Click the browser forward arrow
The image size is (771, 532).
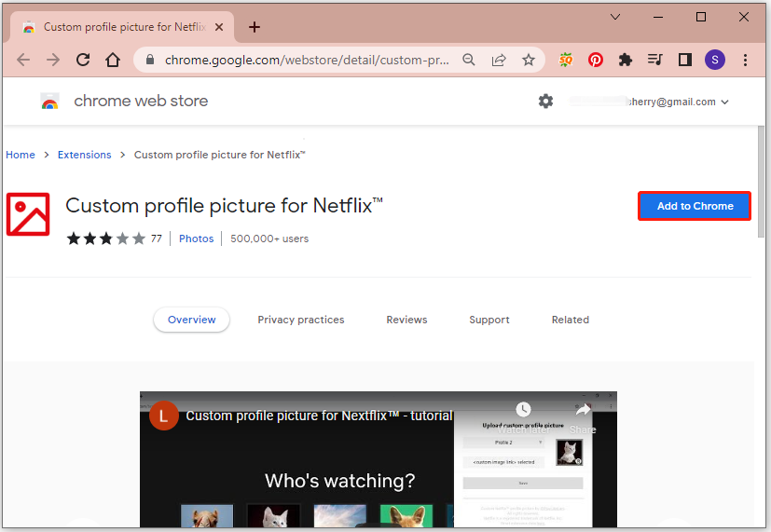(53, 60)
